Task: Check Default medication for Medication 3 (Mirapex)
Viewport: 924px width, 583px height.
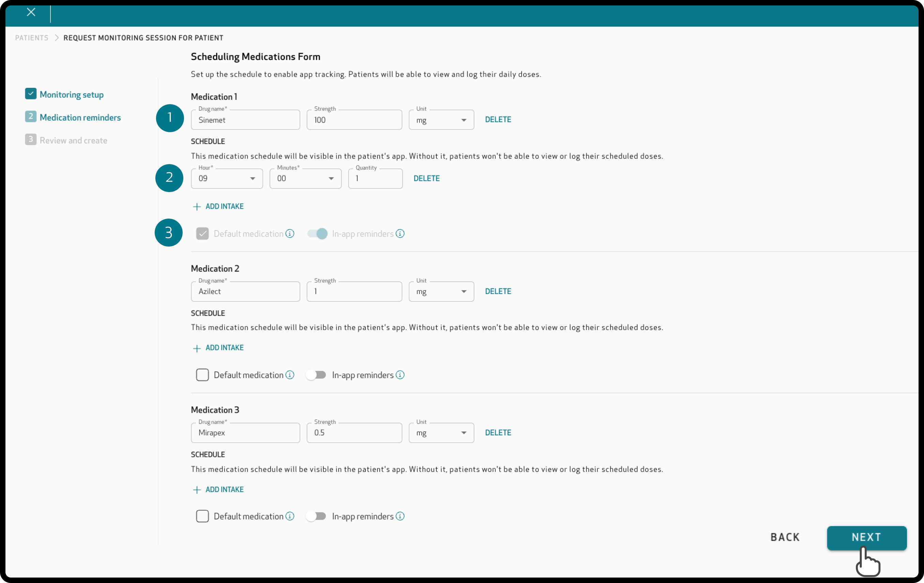Action: click(202, 516)
